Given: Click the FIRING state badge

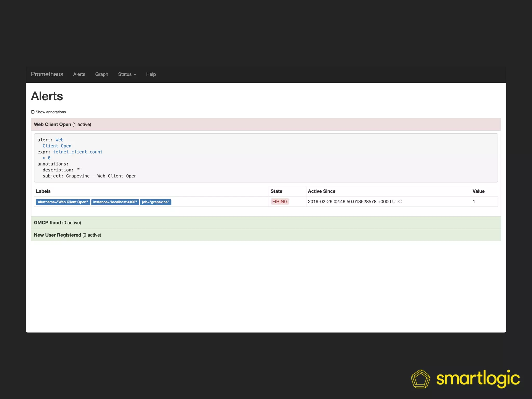Looking at the screenshot, I should pyautogui.click(x=280, y=202).
